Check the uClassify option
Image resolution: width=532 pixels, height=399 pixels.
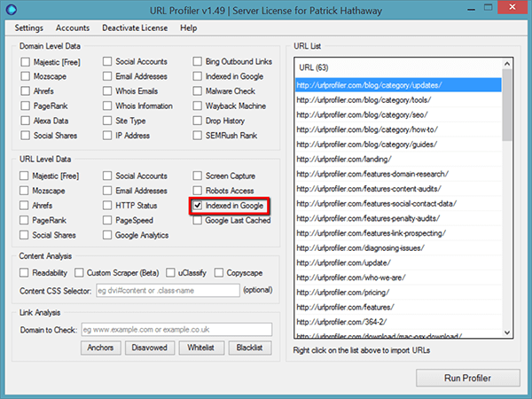tap(170, 272)
